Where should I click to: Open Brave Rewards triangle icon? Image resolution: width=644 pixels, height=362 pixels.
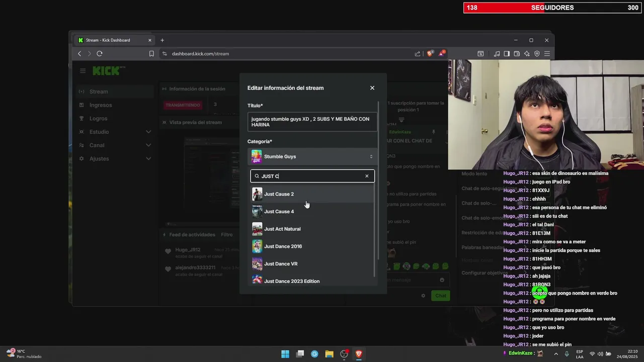(442, 53)
